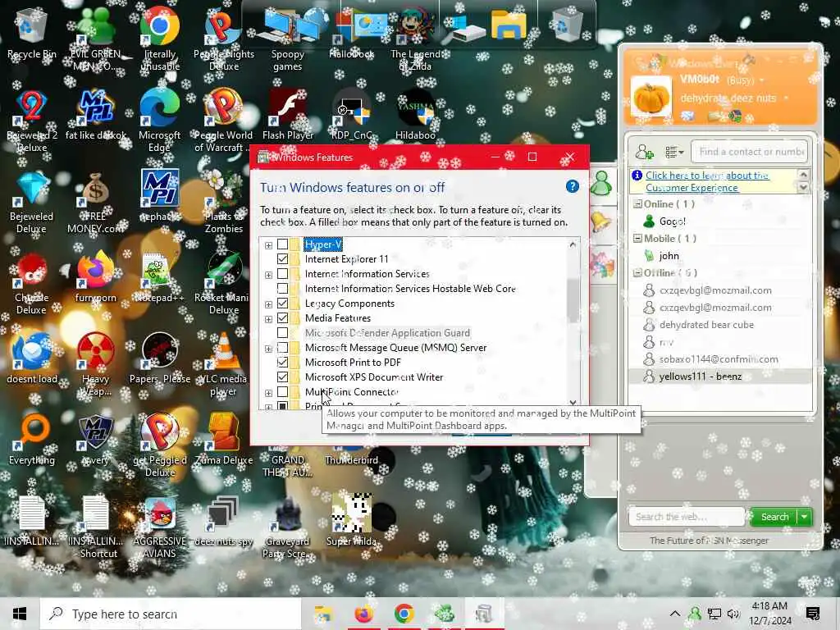The width and height of the screenshot is (840, 630).
Task: Expand the Legacy Components tree node
Action: point(268,304)
